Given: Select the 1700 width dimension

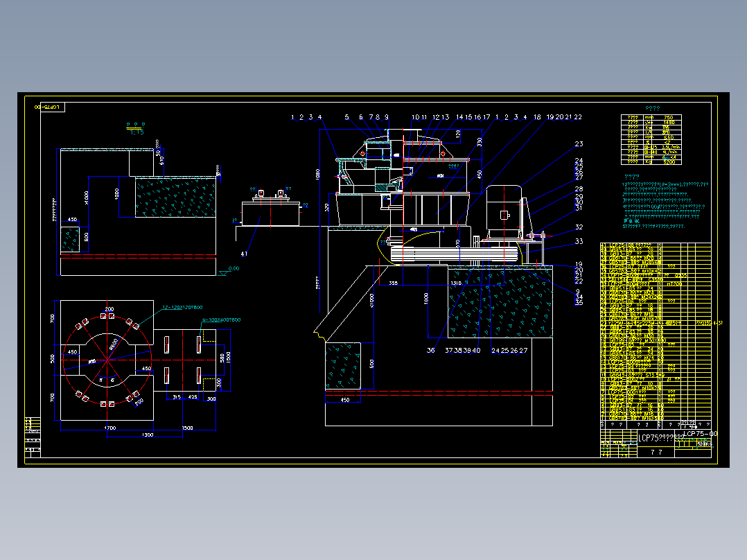Looking at the screenshot, I should (110, 428).
